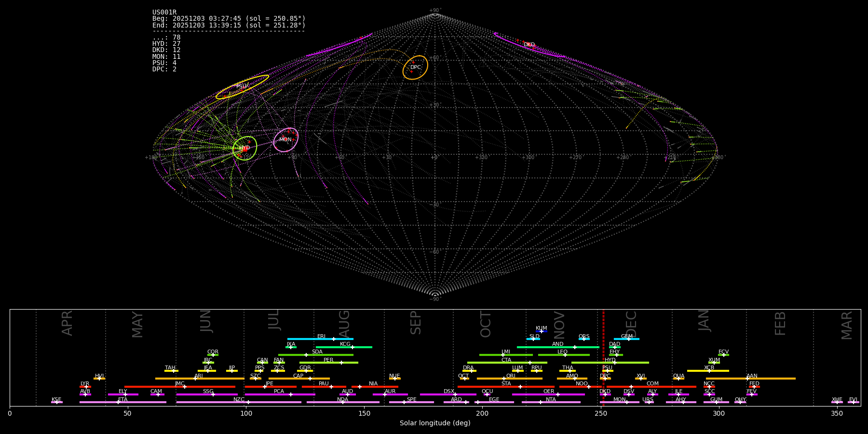Click the DKD label on the sky map
Screen dimensions: 868x434
pos(529,45)
